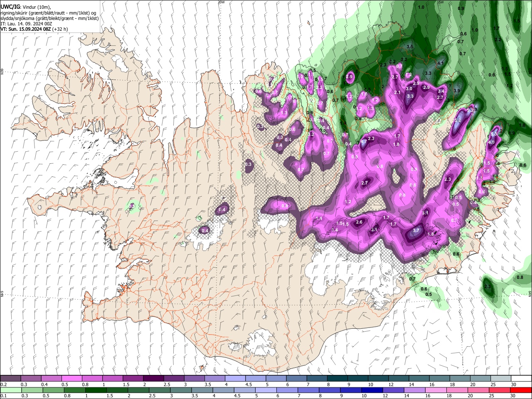Click the bright magenta snow legend swatch at 0.5
The height and width of the screenshot is (399, 532).
point(71,379)
